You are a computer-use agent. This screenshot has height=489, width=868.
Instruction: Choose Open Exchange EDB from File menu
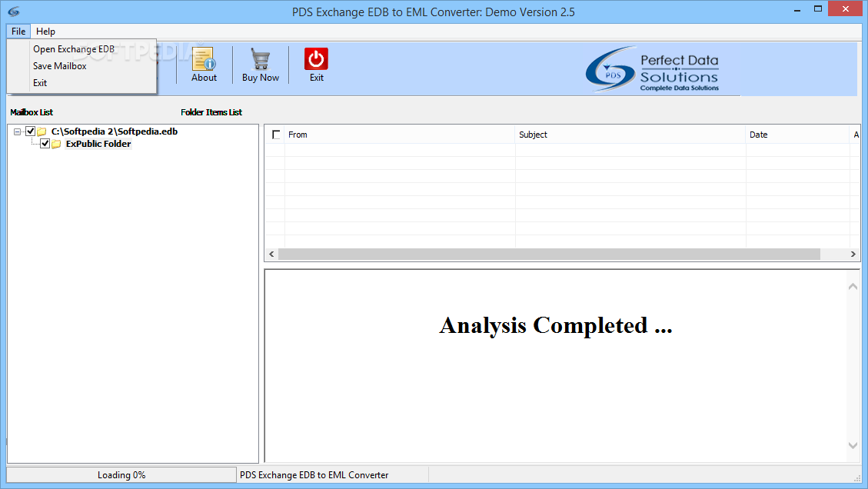(82, 49)
